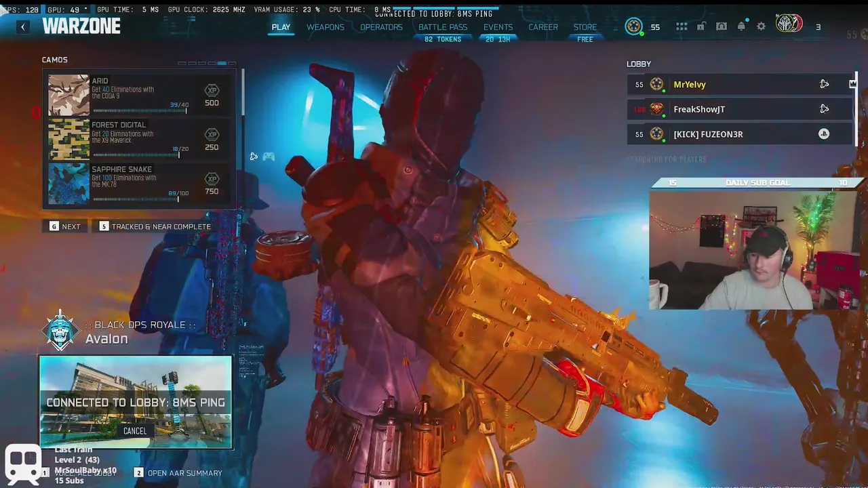Click MrYelvy's rank emblem
This screenshot has width=868, height=488.
coord(656,85)
